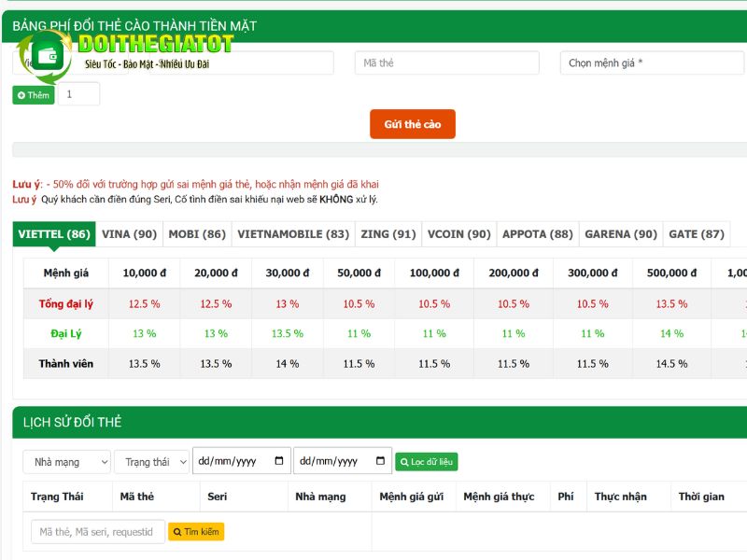Click the Đại Lý row label
This screenshot has width=747, height=560.
pos(65,333)
